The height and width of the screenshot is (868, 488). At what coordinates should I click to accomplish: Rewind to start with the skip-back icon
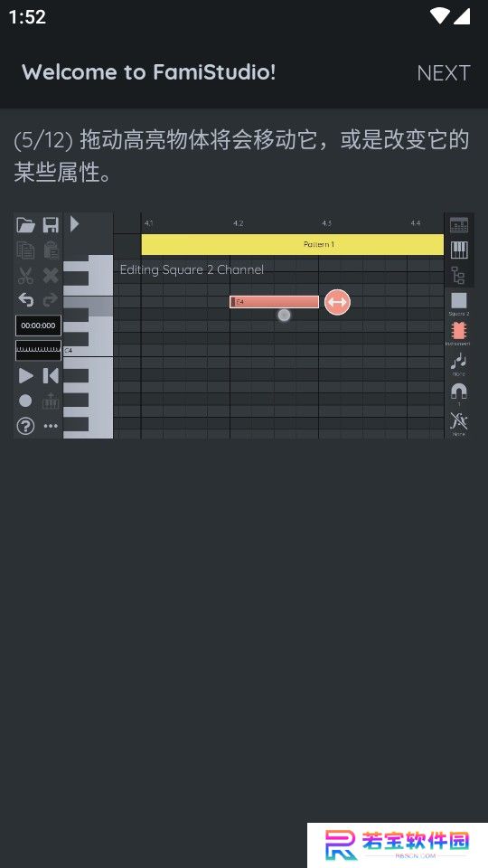point(51,376)
